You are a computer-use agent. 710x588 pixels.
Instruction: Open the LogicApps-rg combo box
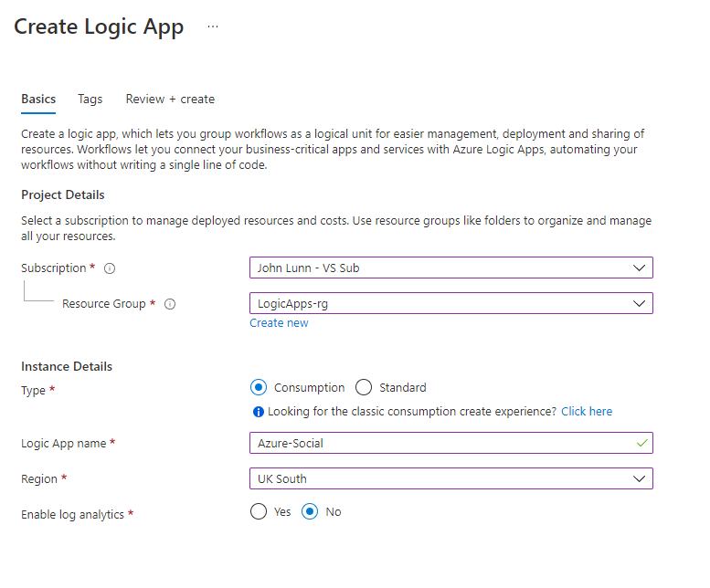pyautogui.click(x=451, y=303)
